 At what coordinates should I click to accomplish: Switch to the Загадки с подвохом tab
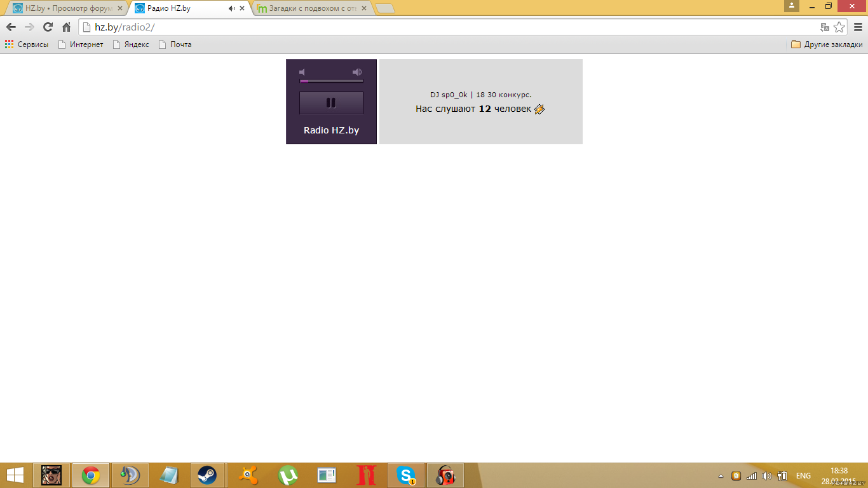pyautogui.click(x=311, y=8)
